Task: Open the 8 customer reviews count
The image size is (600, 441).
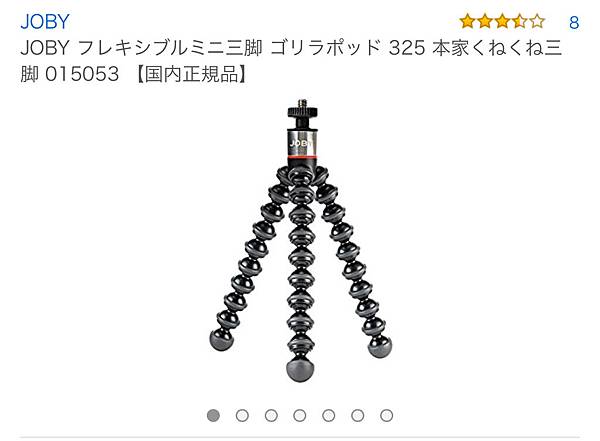Action: click(574, 23)
